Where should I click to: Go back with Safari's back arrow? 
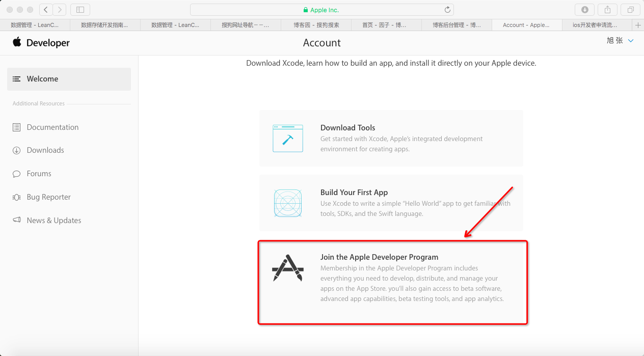46,10
